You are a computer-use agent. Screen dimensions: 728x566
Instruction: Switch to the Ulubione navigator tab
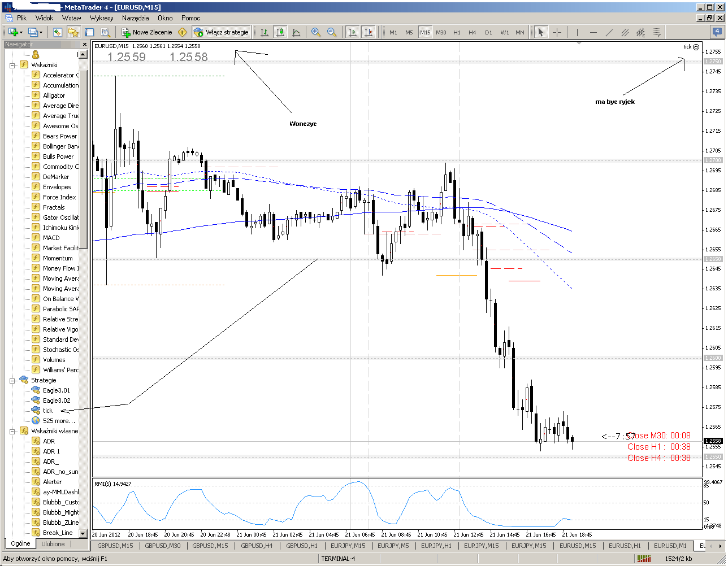(x=53, y=544)
